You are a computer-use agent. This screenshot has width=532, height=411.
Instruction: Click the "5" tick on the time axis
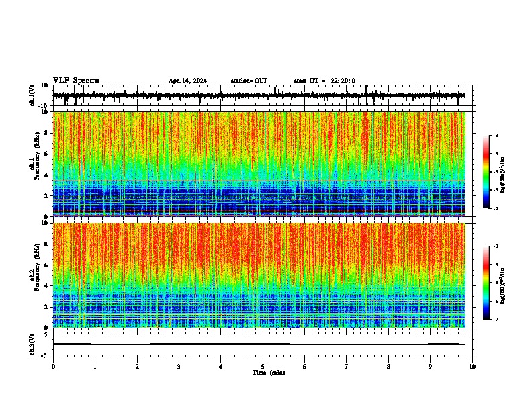263,367
